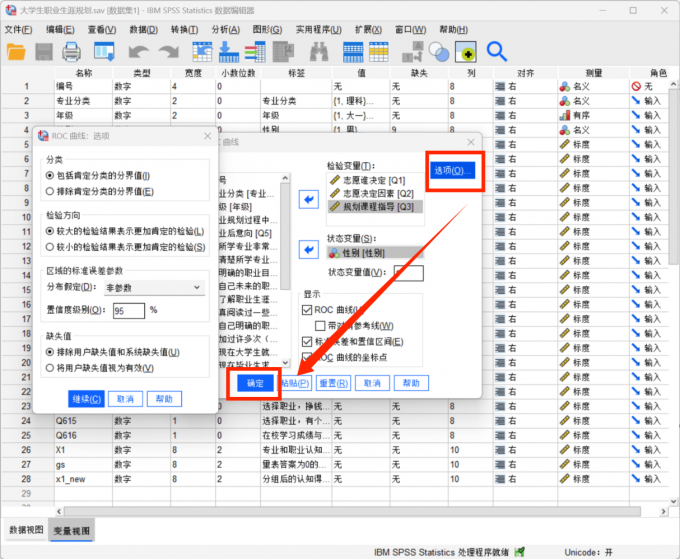The height and width of the screenshot is (559, 680).
Task: Click ordinal measure icon in row 3
Action: click(x=564, y=115)
